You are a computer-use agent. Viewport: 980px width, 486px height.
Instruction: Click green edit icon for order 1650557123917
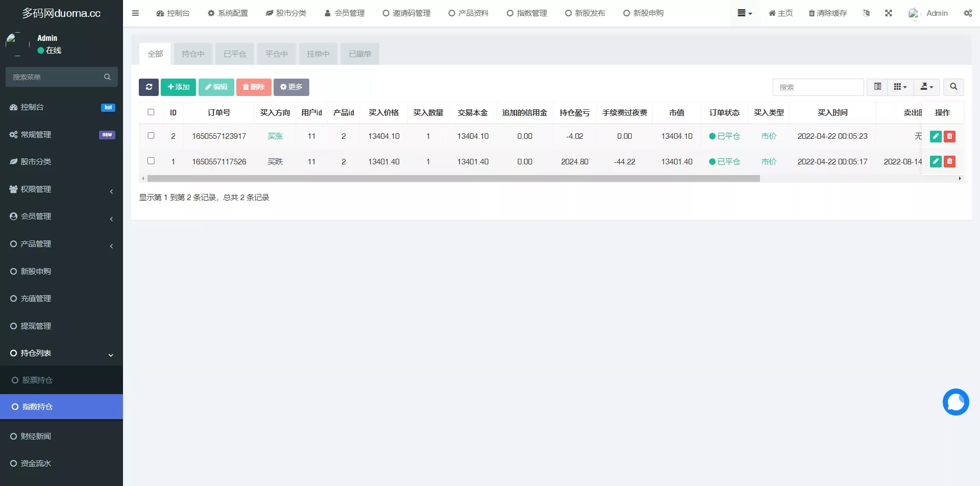pyautogui.click(x=935, y=136)
